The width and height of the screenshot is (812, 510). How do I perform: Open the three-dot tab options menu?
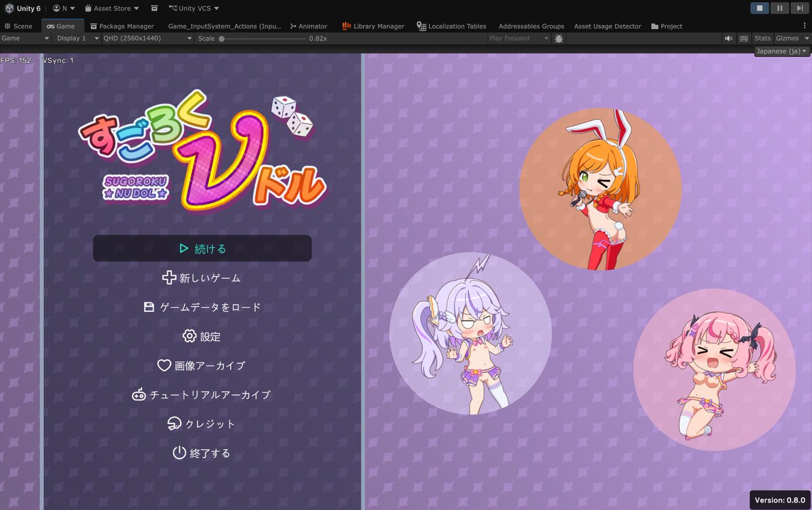point(805,26)
